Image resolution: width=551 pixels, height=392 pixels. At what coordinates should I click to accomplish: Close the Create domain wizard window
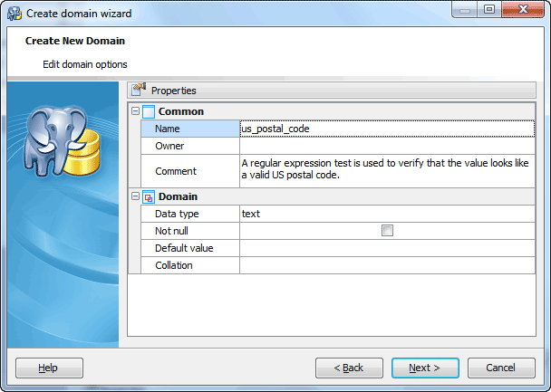point(524,10)
